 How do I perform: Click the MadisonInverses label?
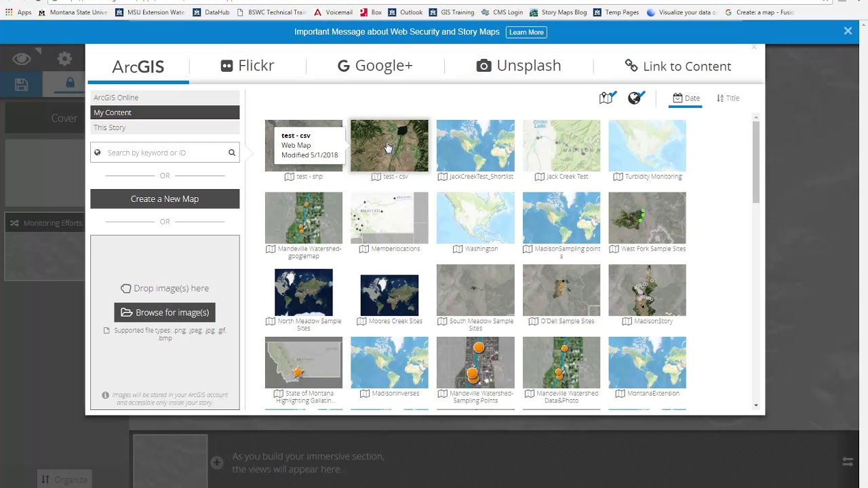tap(395, 394)
